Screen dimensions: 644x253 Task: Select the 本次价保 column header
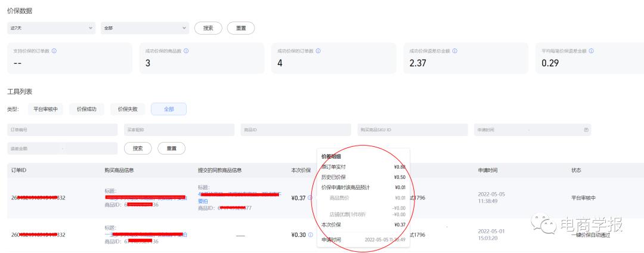coord(301,171)
